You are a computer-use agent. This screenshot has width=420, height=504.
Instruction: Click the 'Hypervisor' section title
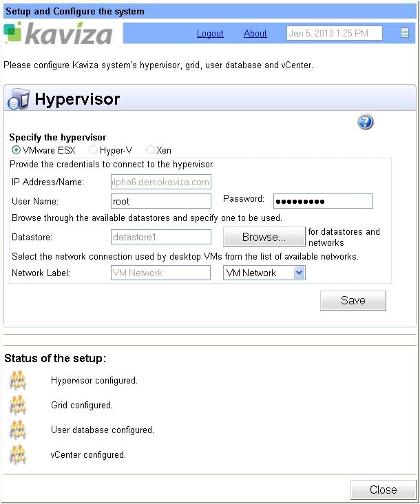(77, 99)
